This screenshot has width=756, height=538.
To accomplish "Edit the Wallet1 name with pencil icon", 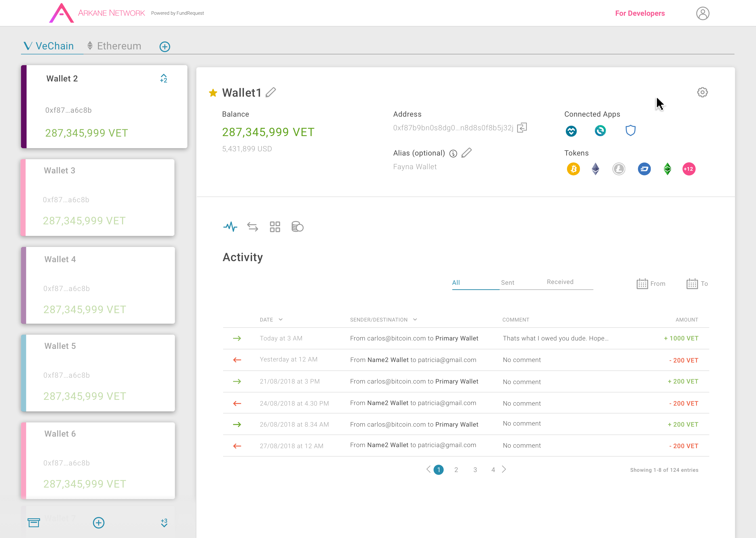I will point(271,92).
